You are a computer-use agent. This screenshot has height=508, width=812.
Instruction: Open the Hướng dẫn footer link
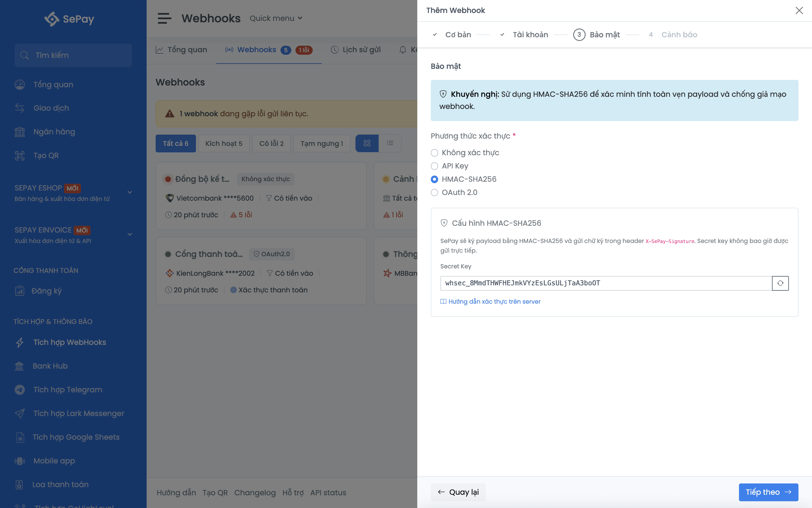point(176,493)
